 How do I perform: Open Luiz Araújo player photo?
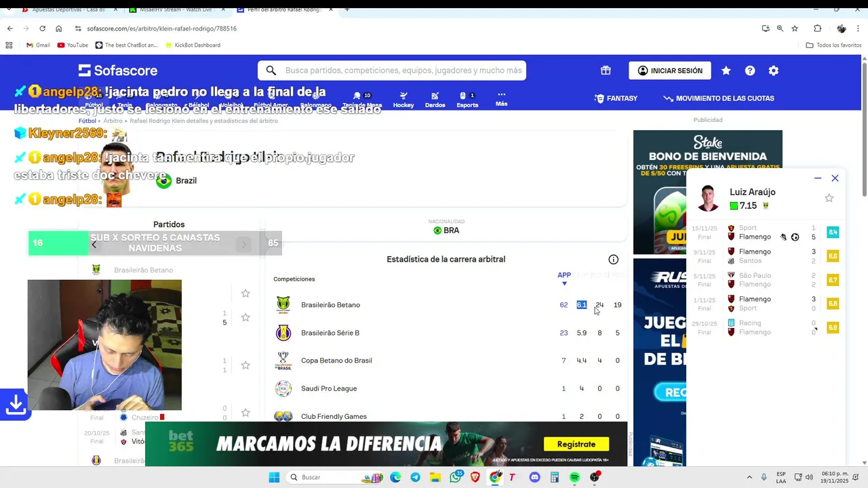click(x=709, y=198)
